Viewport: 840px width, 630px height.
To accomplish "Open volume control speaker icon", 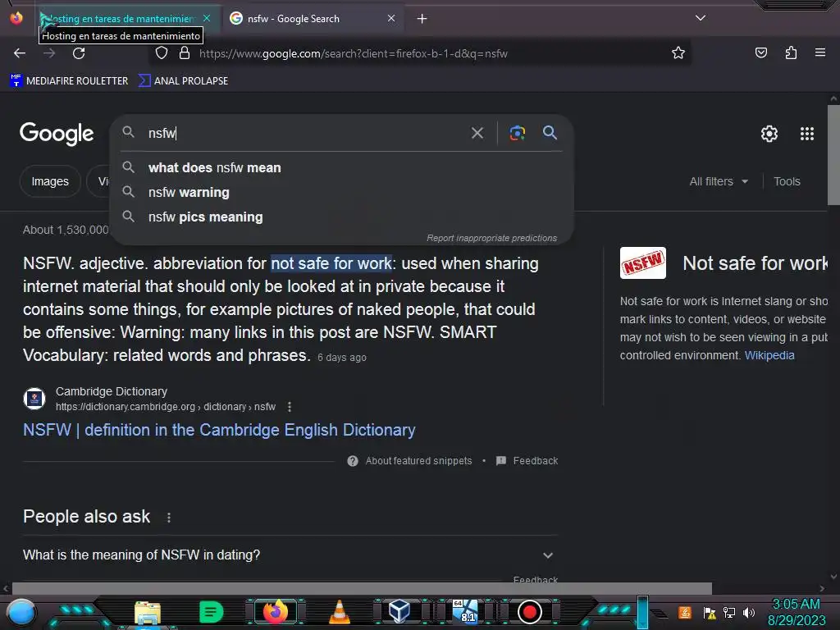I will point(750,612).
